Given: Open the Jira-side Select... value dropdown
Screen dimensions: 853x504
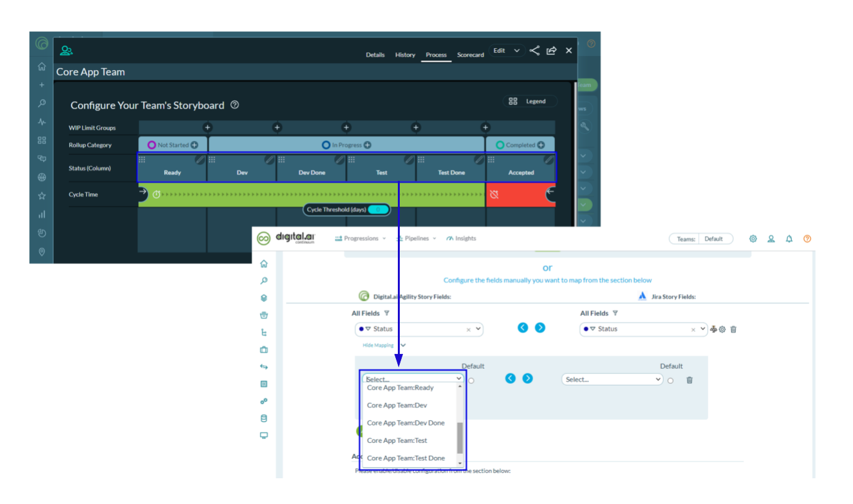Looking at the screenshot, I should pos(612,379).
